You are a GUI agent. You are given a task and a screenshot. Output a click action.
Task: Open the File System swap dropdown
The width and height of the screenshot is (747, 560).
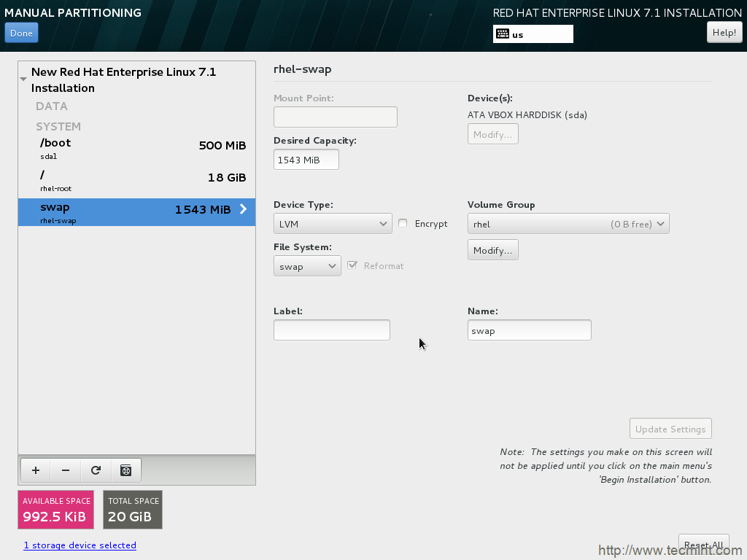pyautogui.click(x=307, y=266)
